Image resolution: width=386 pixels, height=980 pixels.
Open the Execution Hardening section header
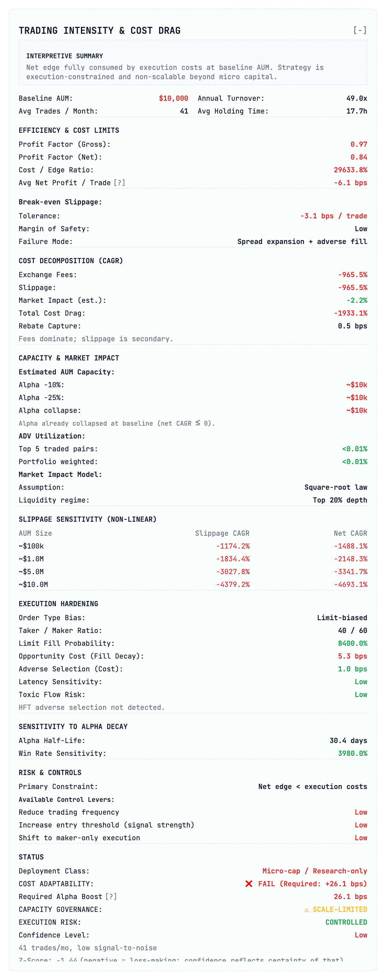pyautogui.click(x=58, y=603)
